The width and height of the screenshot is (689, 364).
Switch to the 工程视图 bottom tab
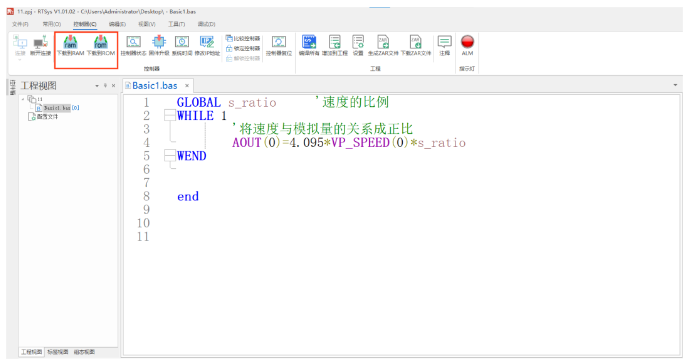click(x=32, y=352)
